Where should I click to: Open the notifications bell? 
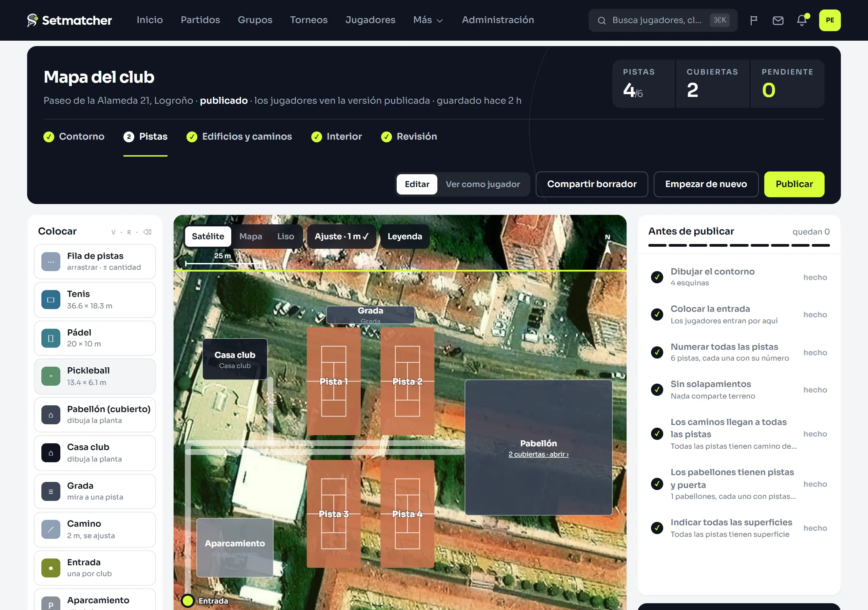[x=802, y=20]
